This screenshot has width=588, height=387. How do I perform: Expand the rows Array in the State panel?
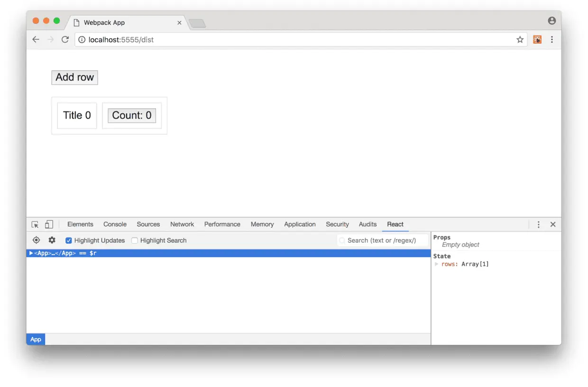click(437, 264)
